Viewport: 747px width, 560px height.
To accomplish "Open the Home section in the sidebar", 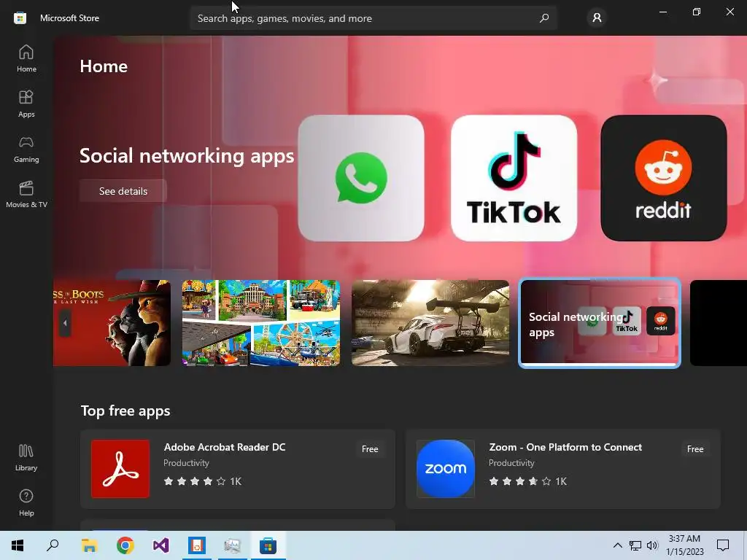I will point(26,58).
